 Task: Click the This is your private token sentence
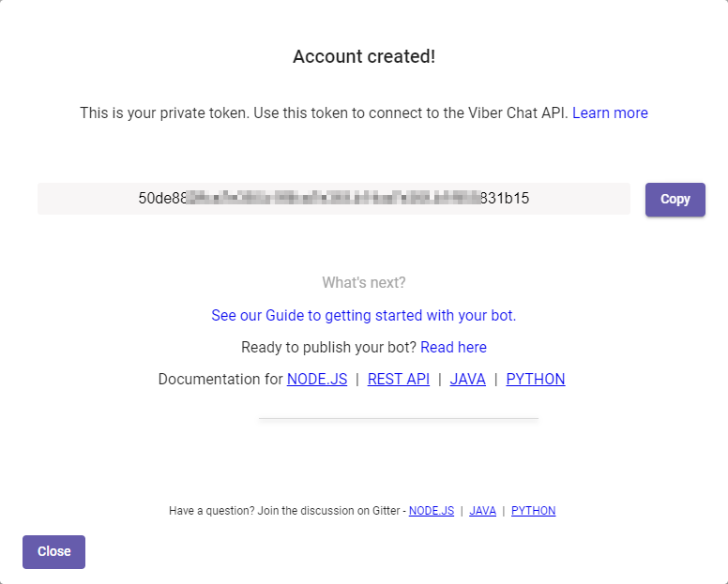(x=324, y=112)
